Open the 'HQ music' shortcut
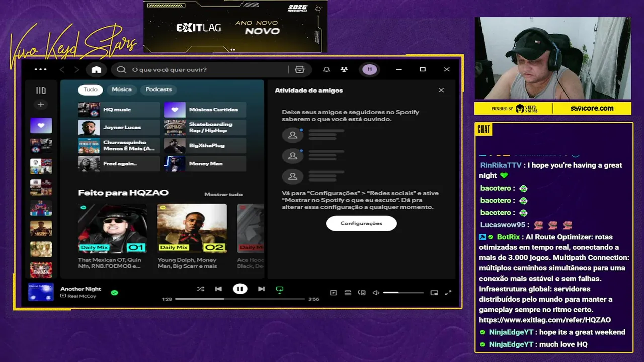The height and width of the screenshot is (362, 644). (119, 110)
